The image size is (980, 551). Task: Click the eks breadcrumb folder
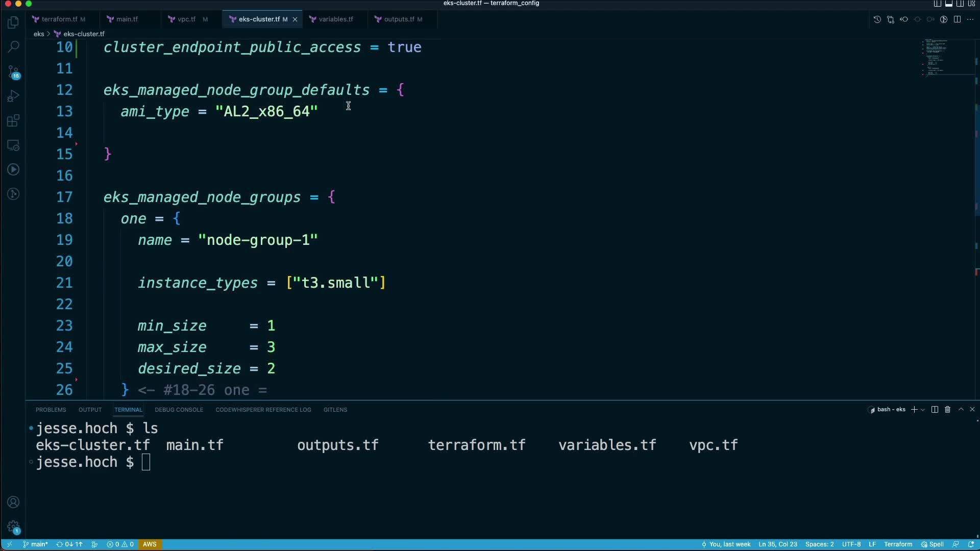[x=39, y=34]
